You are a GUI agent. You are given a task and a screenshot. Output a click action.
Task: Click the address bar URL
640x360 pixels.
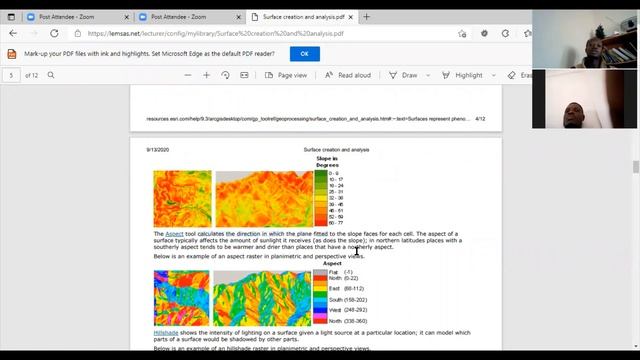tap(216, 33)
